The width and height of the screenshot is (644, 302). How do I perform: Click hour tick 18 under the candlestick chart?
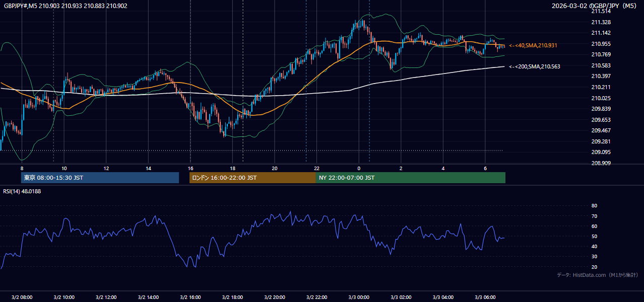coord(232,168)
